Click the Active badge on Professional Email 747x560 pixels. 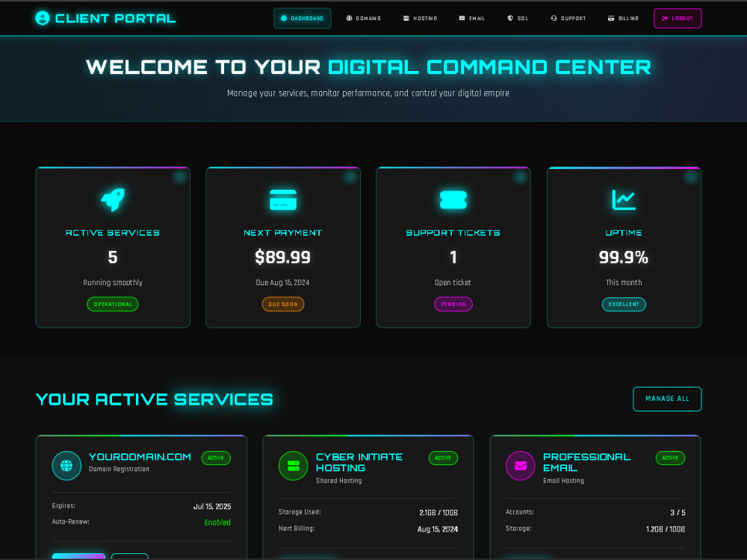pyautogui.click(x=670, y=458)
